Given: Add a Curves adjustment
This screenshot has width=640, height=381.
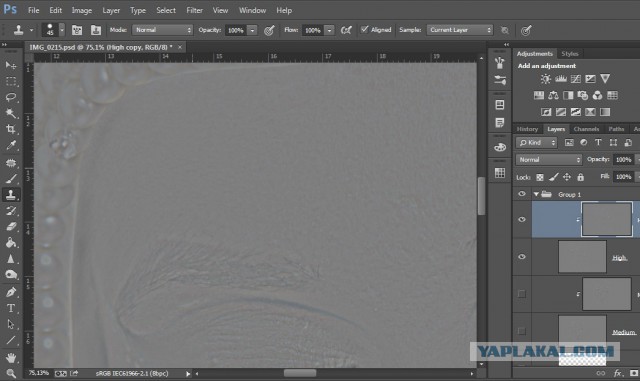Looking at the screenshot, I should tap(576, 79).
